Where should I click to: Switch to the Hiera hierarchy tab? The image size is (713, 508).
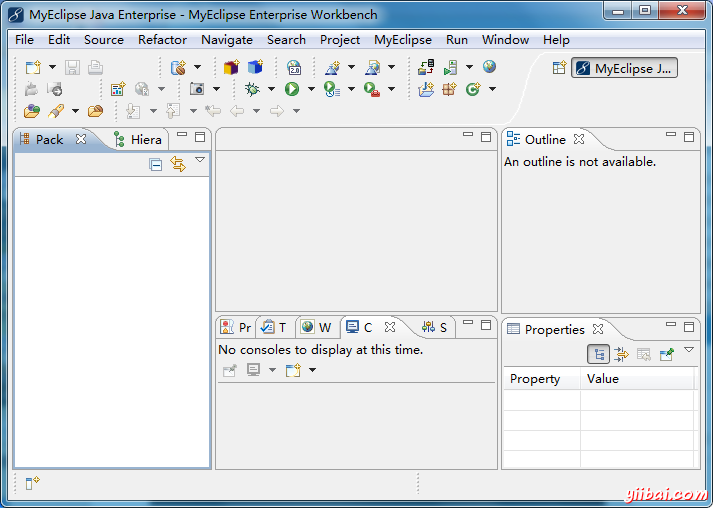138,140
